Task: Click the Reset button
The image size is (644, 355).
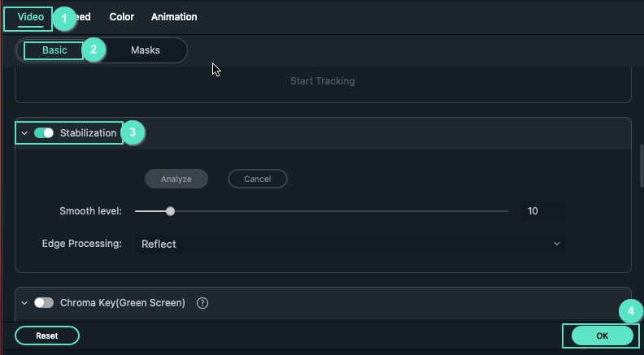Action: coord(47,336)
